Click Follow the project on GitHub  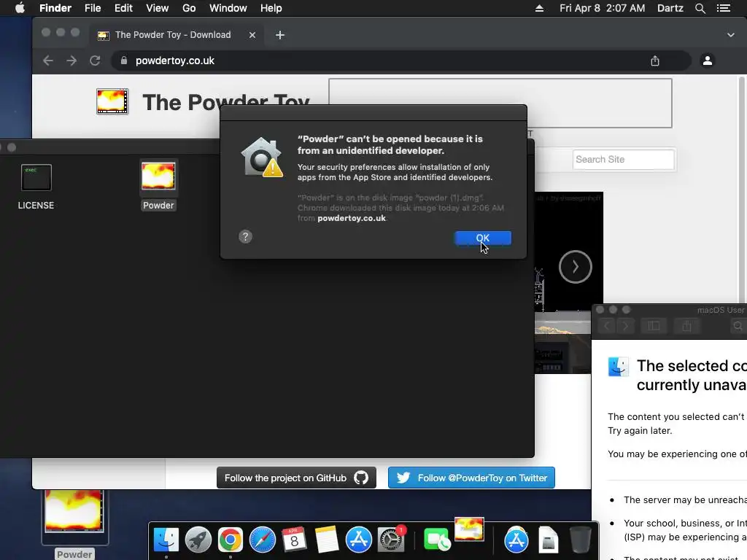click(x=296, y=478)
